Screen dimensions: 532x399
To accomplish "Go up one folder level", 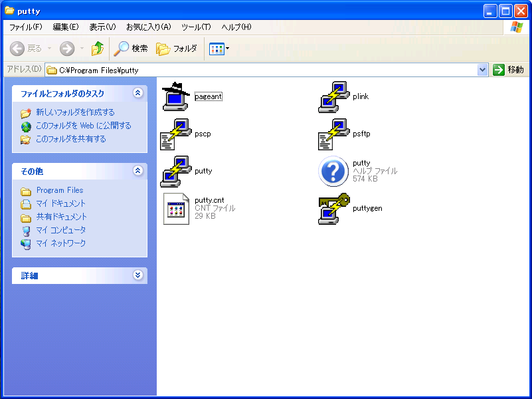I will click(x=98, y=49).
